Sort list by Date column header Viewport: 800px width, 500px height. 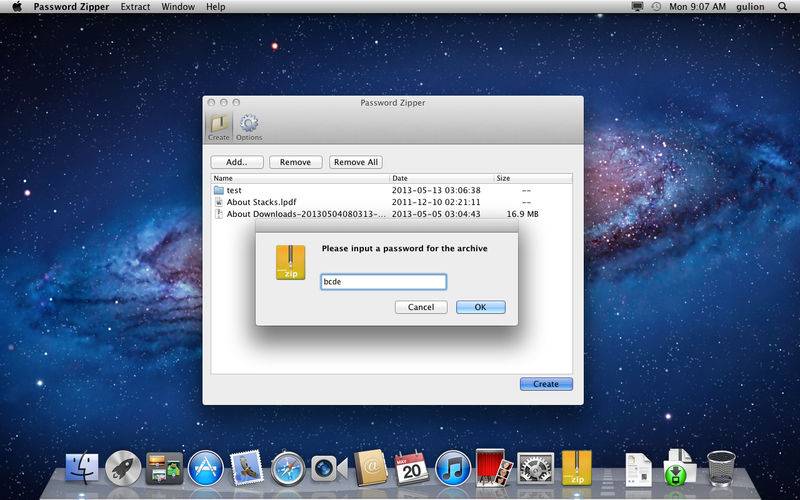tap(442, 178)
